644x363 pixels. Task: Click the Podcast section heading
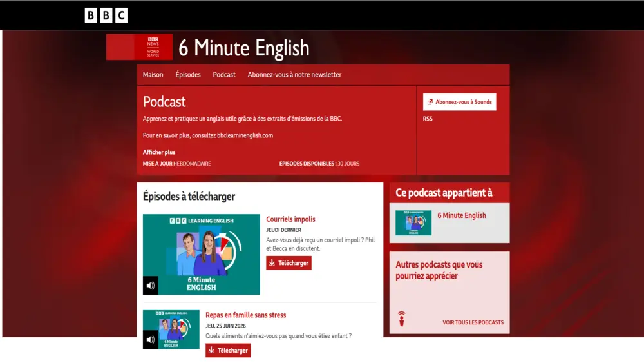point(164,101)
